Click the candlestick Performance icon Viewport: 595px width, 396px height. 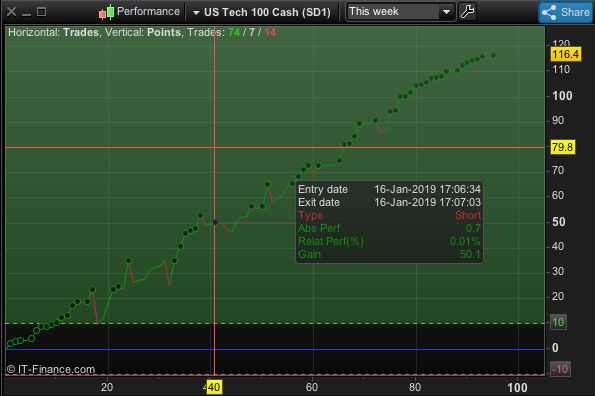click(x=106, y=12)
